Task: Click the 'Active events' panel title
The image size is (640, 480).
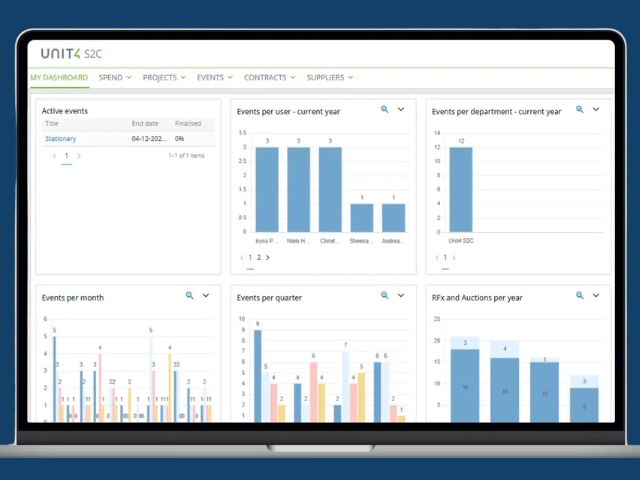Action: [65, 111]
